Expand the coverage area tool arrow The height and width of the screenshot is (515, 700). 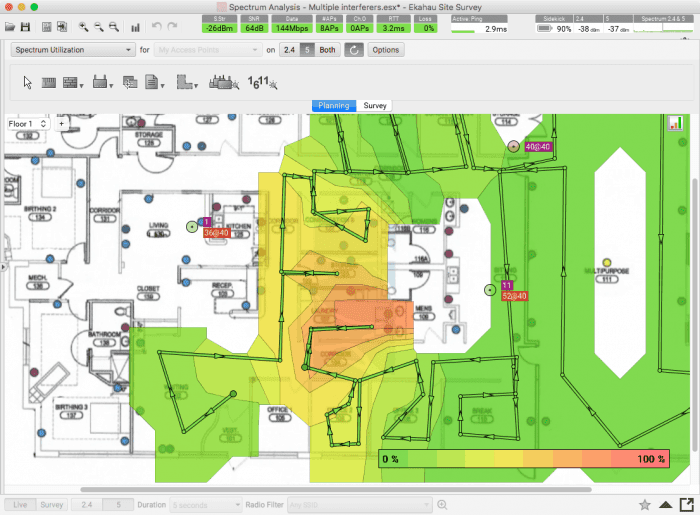coord(196,85)
